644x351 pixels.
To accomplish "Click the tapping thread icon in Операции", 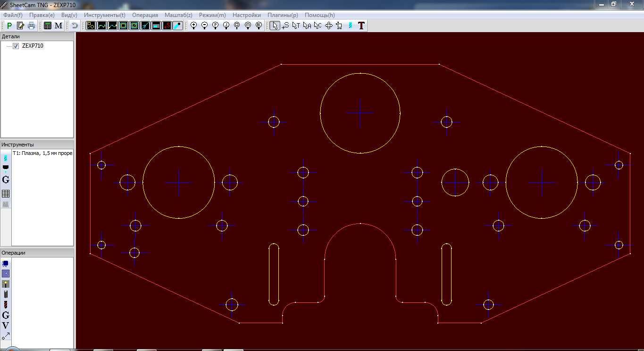I will [6, 294].
